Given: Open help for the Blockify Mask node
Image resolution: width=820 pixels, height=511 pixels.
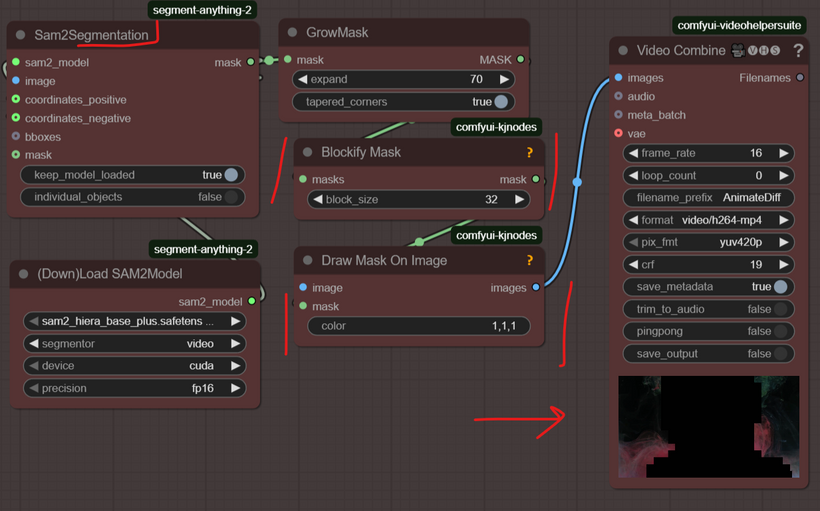Looking at the screenshot, I should tap(530, 153).
